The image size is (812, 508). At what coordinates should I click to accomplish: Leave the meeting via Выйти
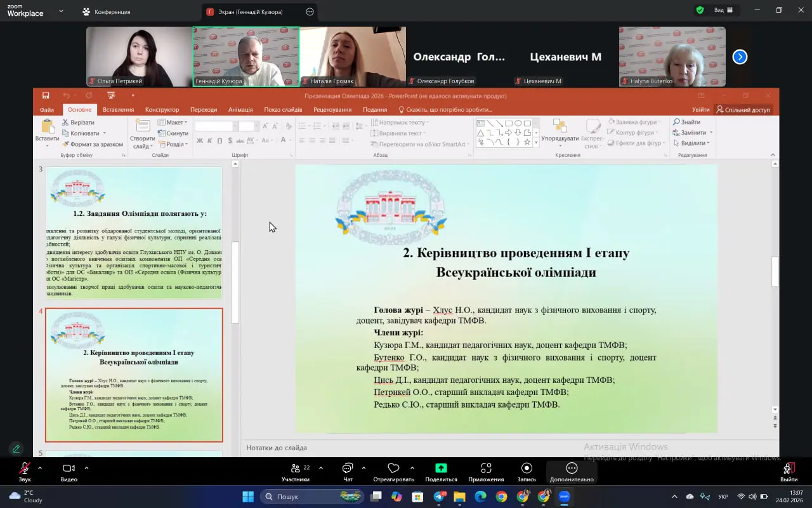(789, 469)
